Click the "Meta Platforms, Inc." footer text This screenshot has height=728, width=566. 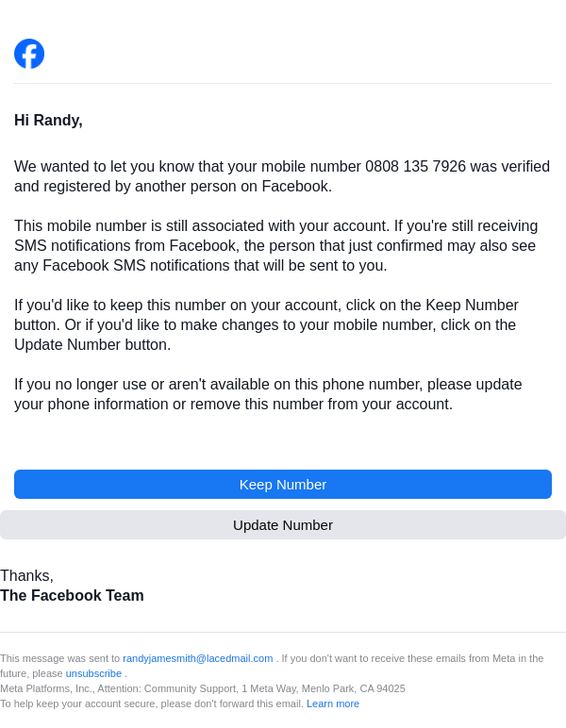point(44,688)
